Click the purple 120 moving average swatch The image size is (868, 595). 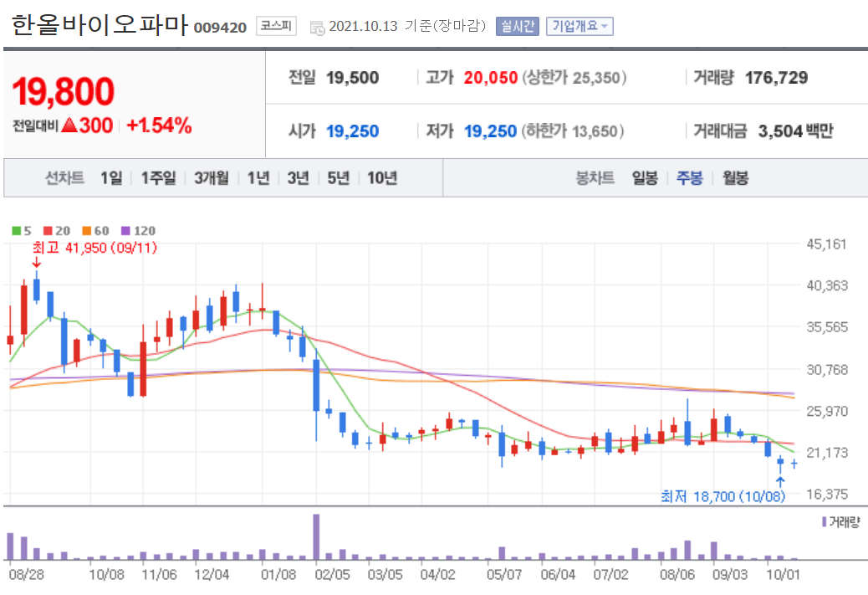pos(125,230)
